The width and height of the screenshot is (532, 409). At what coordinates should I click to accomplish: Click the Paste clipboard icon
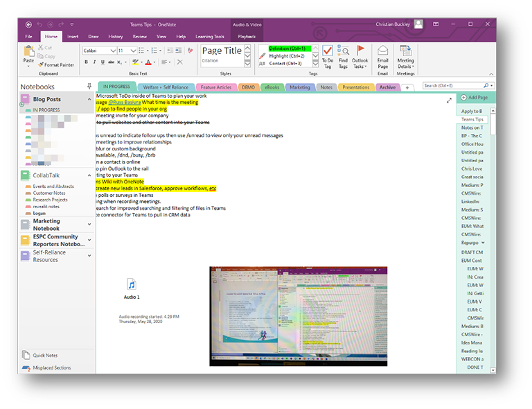29,51
